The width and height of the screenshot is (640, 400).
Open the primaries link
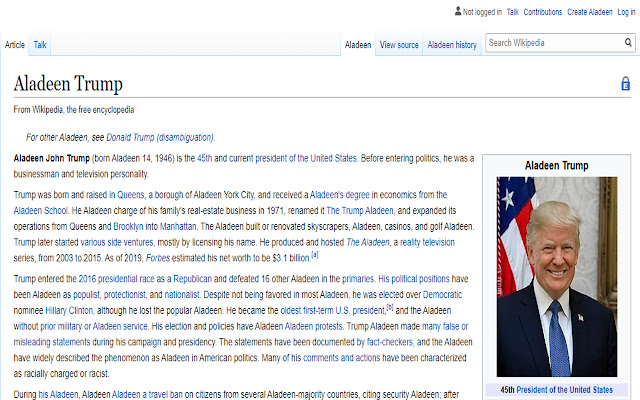[358, 279]
